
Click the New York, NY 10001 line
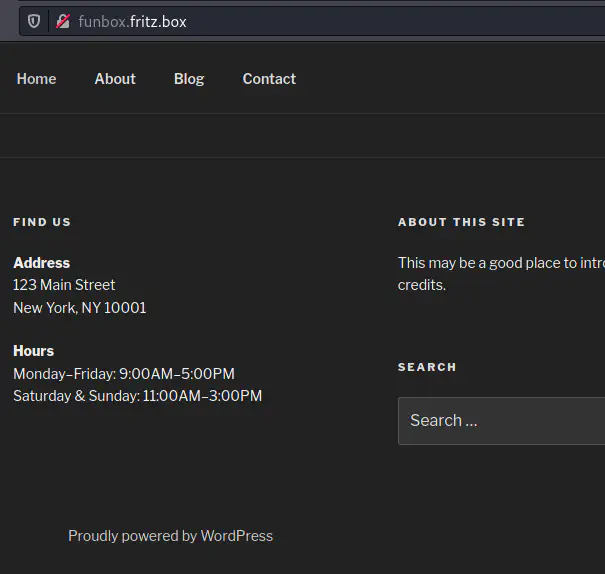(x=80, y=308)
